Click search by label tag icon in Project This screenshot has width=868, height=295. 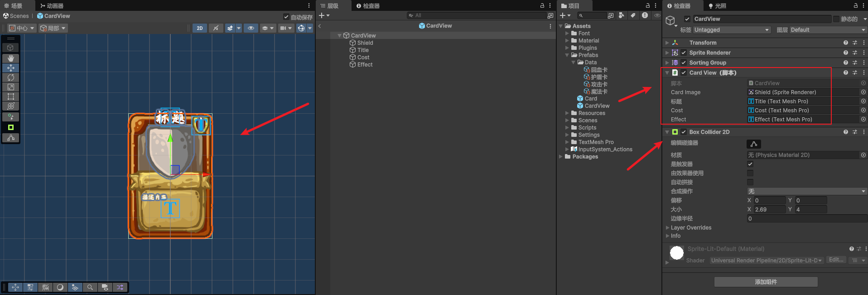[633, 15]
